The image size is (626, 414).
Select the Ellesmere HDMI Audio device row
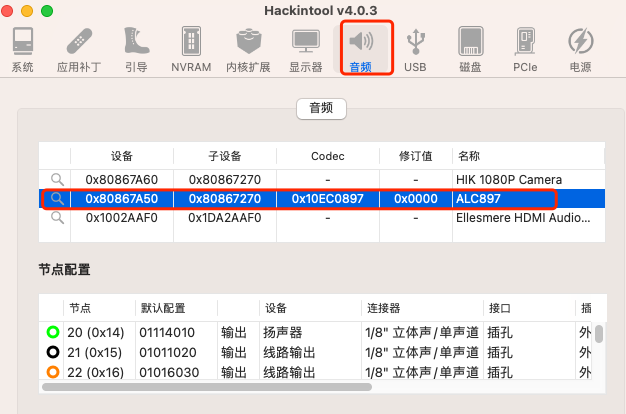(x=320, y=219)
